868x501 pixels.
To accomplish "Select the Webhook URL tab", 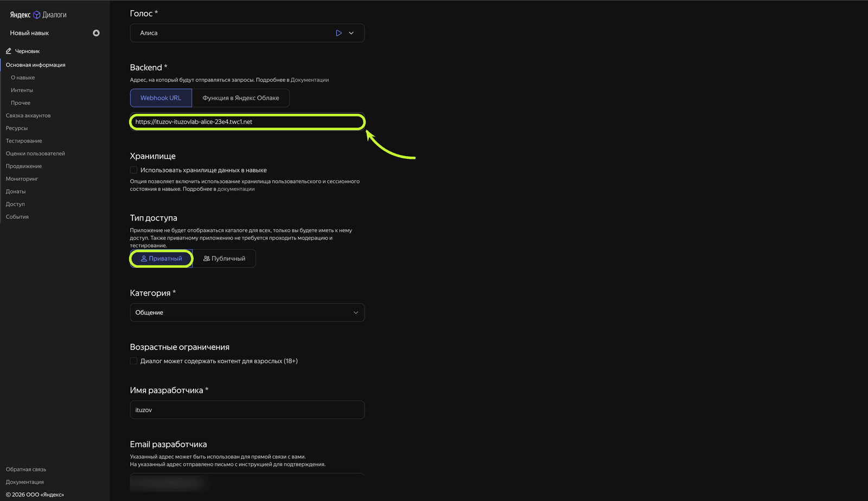I will tap(161, 98).
